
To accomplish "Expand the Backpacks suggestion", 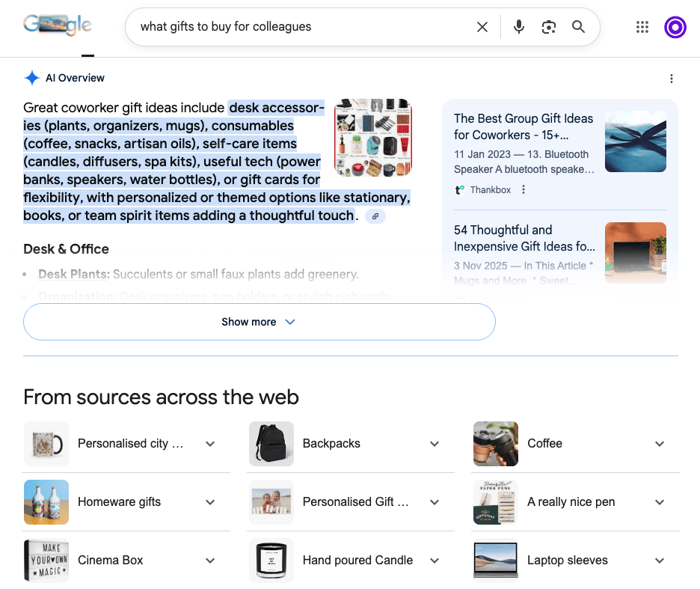I will [435, 444].
